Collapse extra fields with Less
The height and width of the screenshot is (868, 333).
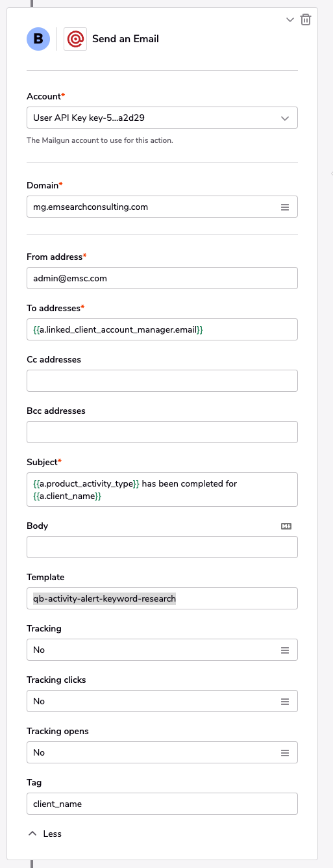pyautogui.click(x=45, y=834)
